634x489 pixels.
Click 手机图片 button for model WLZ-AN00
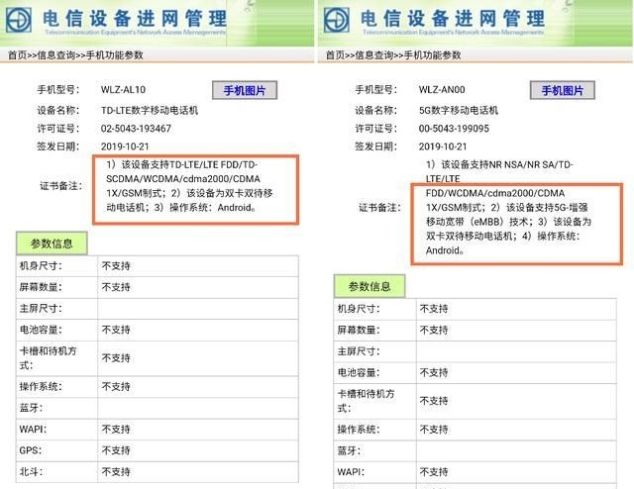[x=562, y=91]
